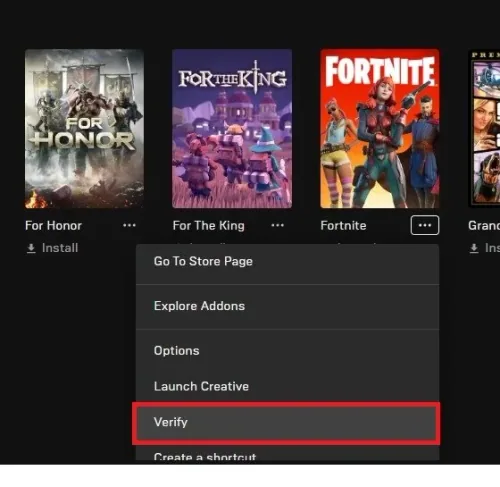The height and width of the screenshot is (487, 500).
Task: Choose Explore Addons from the context menu
Action: (x=287, y=306)
